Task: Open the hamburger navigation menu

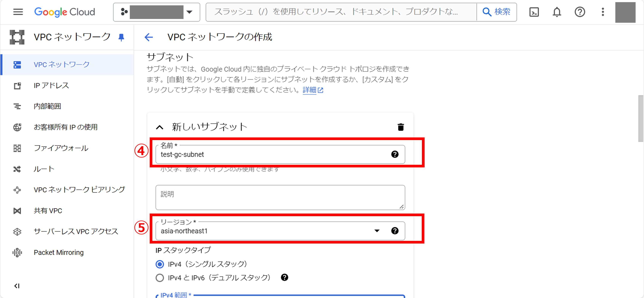Action: [x=18, y=12]
